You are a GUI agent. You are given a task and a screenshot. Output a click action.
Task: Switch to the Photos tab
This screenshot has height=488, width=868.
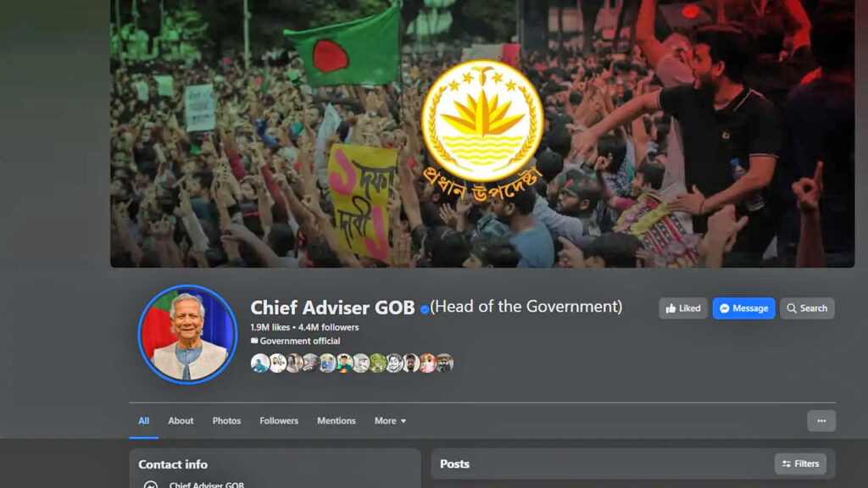(226, 421)
